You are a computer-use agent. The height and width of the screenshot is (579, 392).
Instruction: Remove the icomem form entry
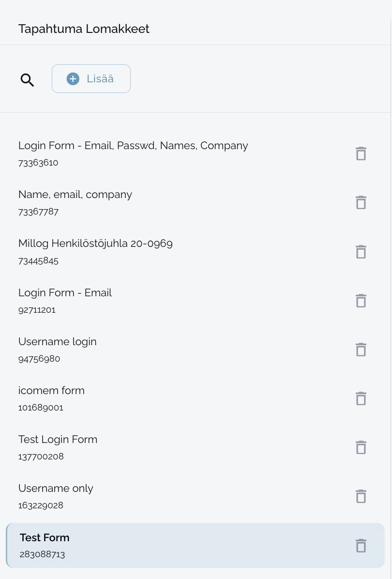pos(361,398)
